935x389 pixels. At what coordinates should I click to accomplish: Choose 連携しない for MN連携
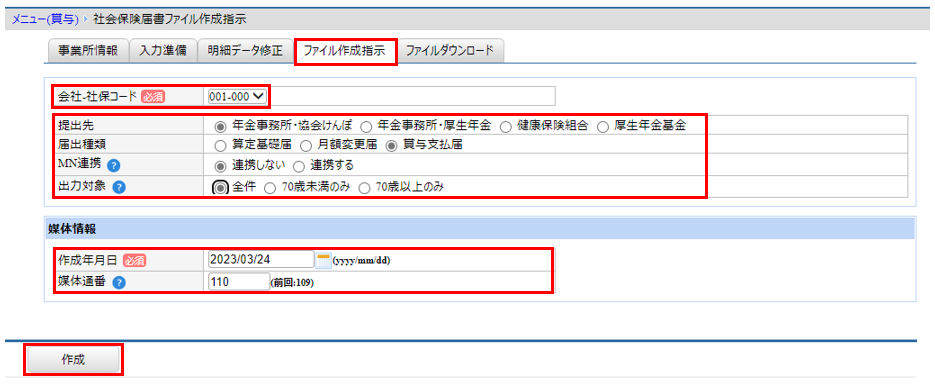click(220, 165)
